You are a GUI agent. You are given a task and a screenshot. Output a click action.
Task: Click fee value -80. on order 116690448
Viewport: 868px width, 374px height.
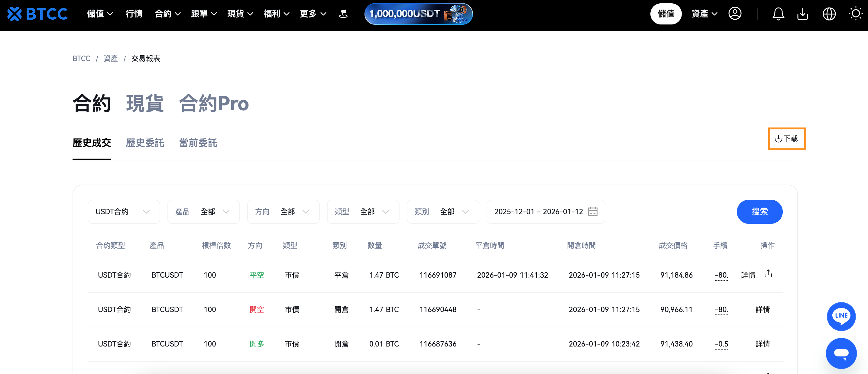[721, 310]
